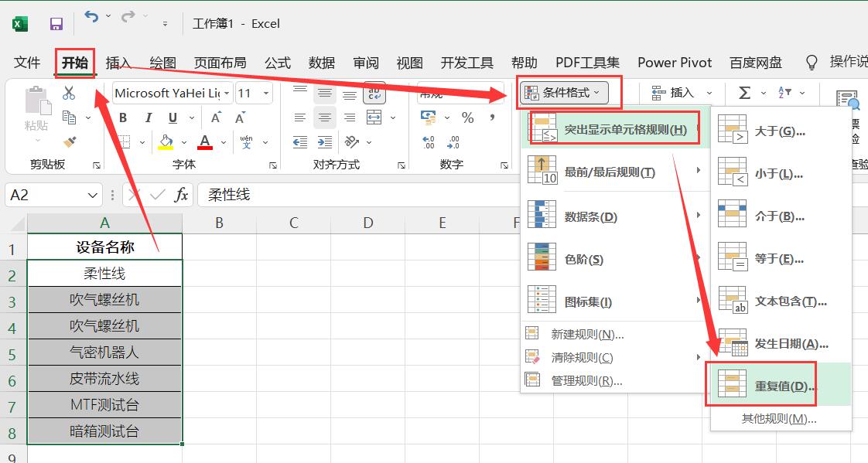This screenshot has width=868, height=463.
Task: Select 文本包含(T) highlight rule
Action: [781, 301]
